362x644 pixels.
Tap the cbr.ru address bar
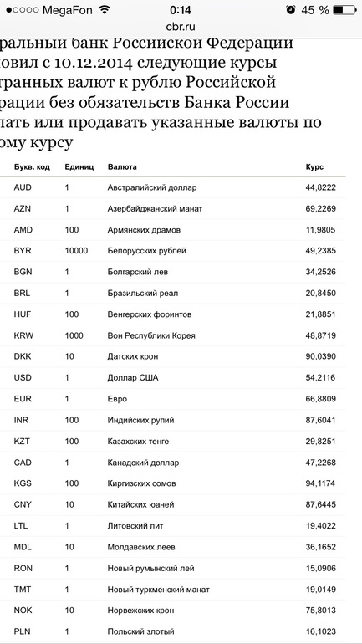point(181,27)
